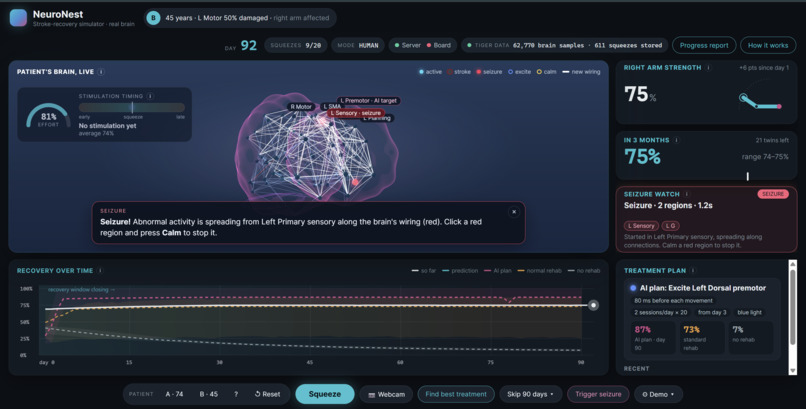Click the Trigger seizure button
Viewport: 806px width, 409px height.
598,394
